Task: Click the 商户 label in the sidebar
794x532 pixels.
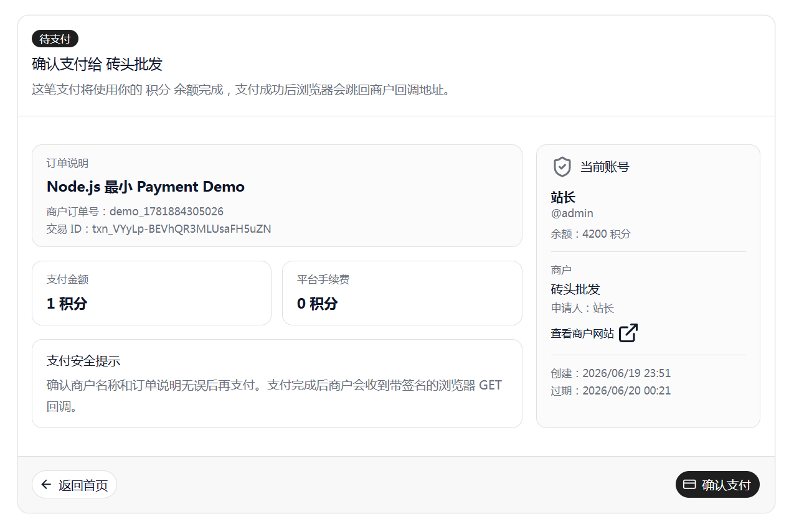Action: [x=561, y=270]
